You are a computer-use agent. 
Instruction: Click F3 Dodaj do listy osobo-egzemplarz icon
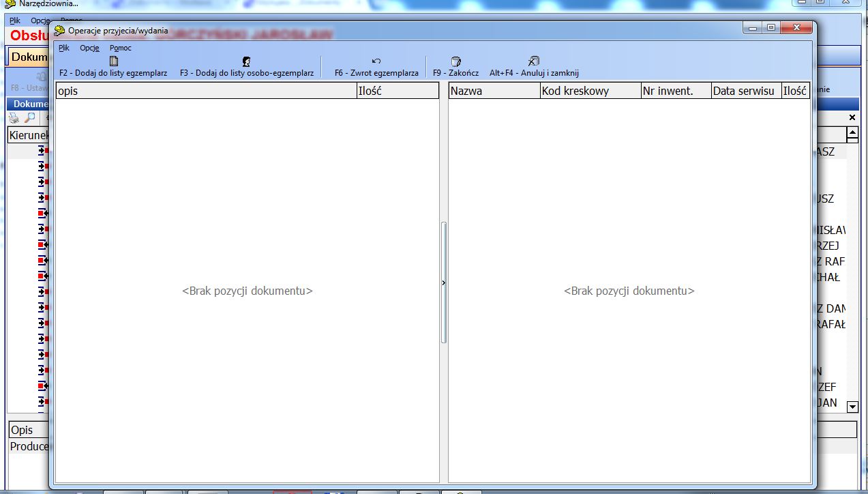pos(247,61)
